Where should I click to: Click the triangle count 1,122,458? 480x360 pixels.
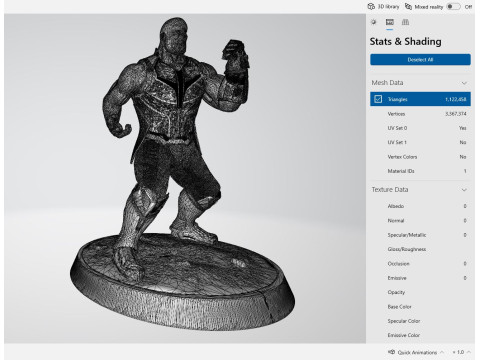point(455,99)
